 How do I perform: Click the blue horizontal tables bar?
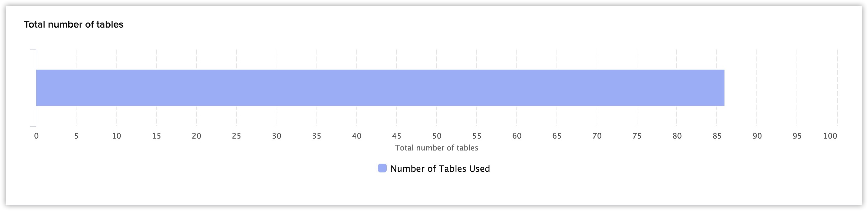point(380,88)
